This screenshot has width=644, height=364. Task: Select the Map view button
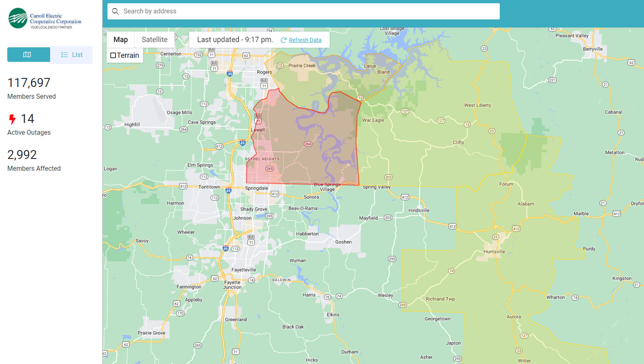point(121,40)
